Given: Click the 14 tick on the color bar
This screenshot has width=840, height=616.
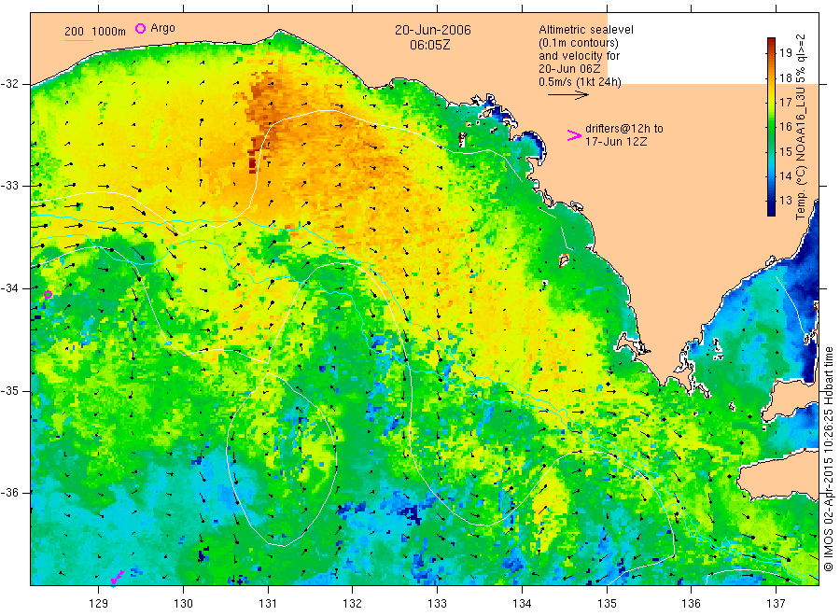Looking at the screenshot, I should 785,176.
